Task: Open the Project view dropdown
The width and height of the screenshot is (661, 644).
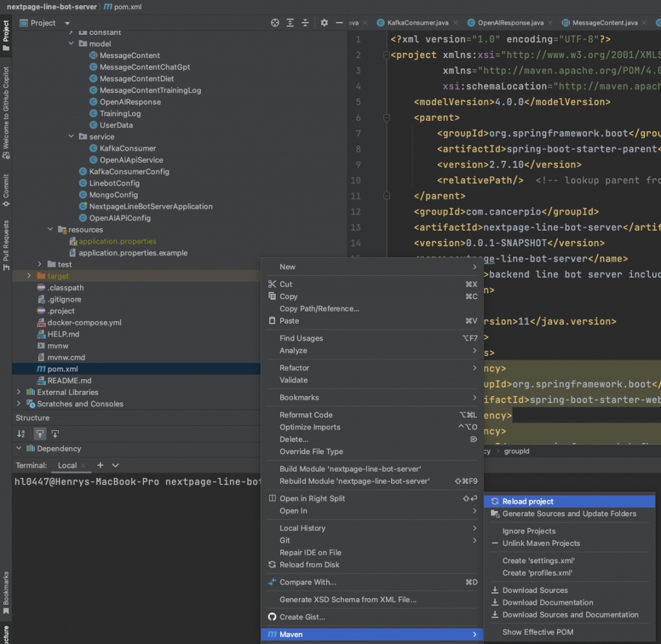Action: coord(67,23)
